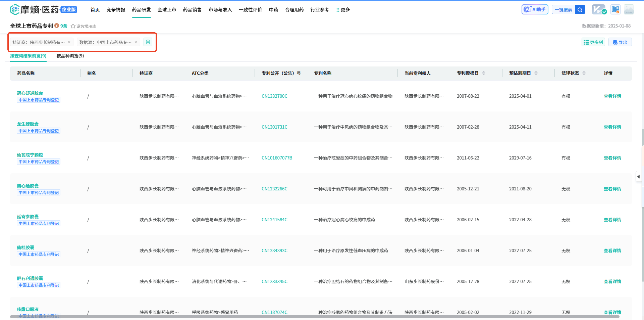Open the help manual book icon
The width and height of the screenshot is (644, 320).
(615, 9)
